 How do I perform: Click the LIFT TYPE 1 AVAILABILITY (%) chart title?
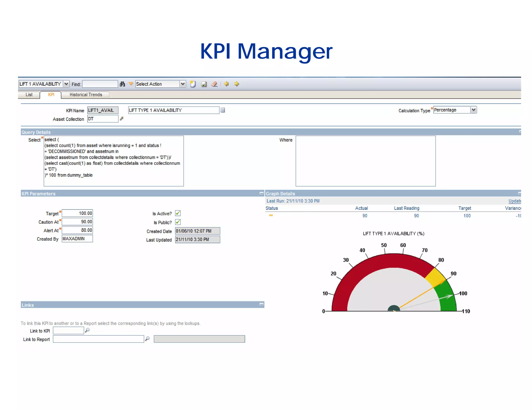(x=394, y=234)
